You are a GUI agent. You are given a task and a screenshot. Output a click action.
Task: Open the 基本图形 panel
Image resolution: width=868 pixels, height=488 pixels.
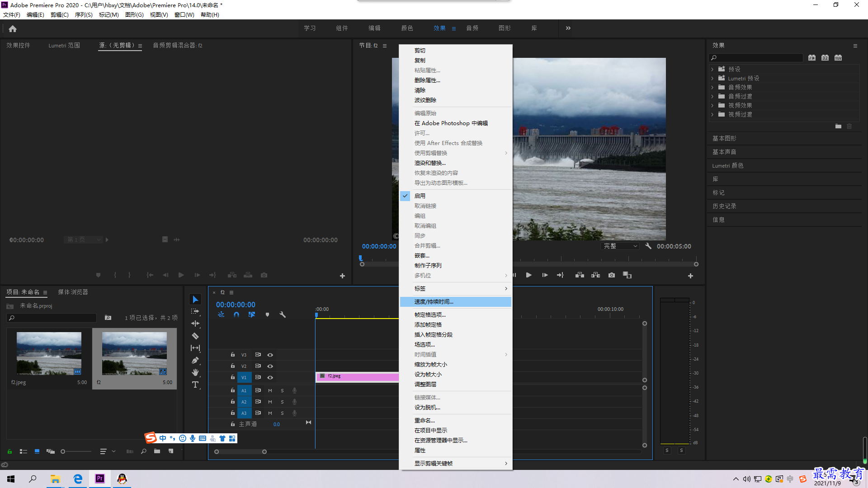pyautogui.click(x=724, y=138)
